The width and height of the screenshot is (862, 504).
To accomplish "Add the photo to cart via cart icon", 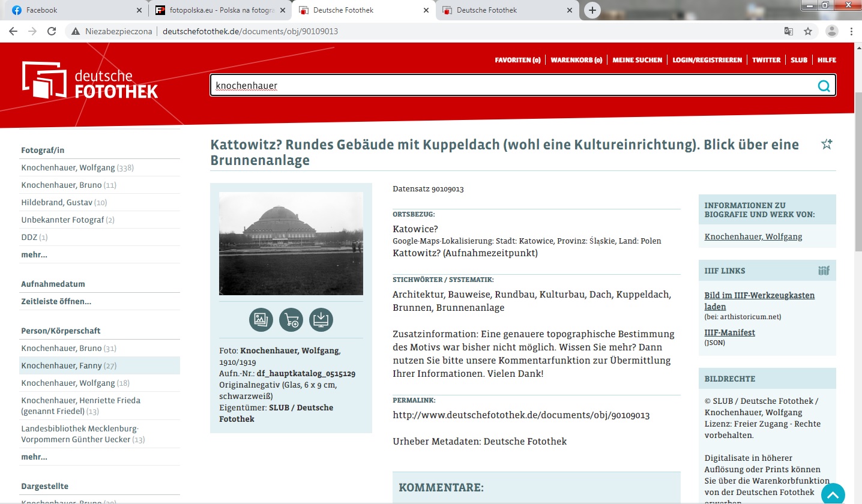I will pos(291,320).
